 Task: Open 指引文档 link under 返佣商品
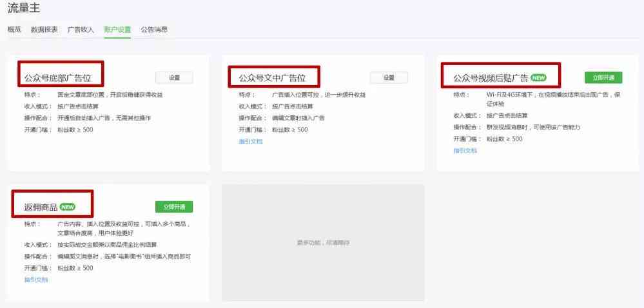(x=36, y=280)
